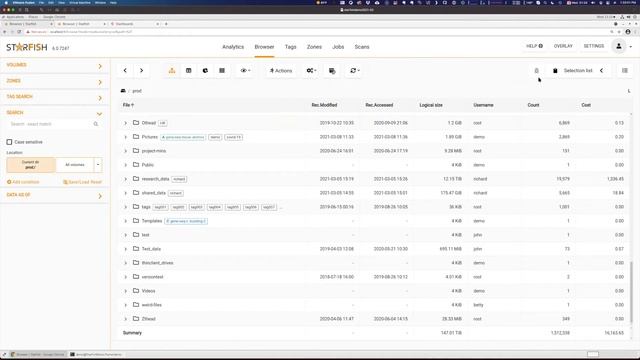Open SETTINGS in the top bar
This screenshot has width=640, height=360.
click(x=593, y=46)
